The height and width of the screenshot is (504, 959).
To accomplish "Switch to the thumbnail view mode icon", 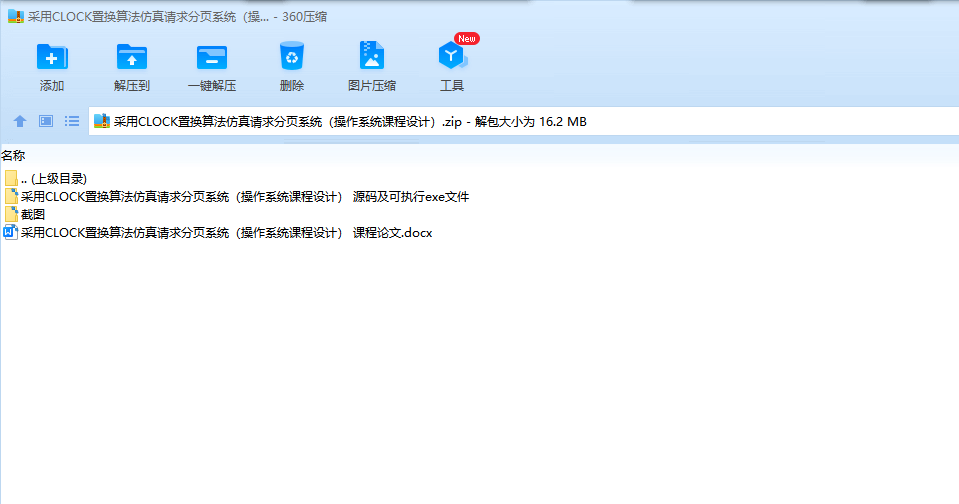I will tap(46, 121).
